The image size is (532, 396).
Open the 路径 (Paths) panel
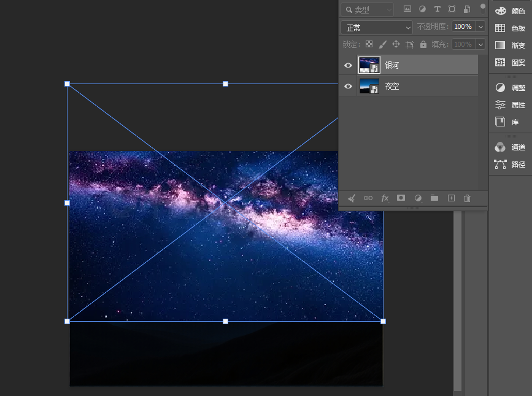510,165
